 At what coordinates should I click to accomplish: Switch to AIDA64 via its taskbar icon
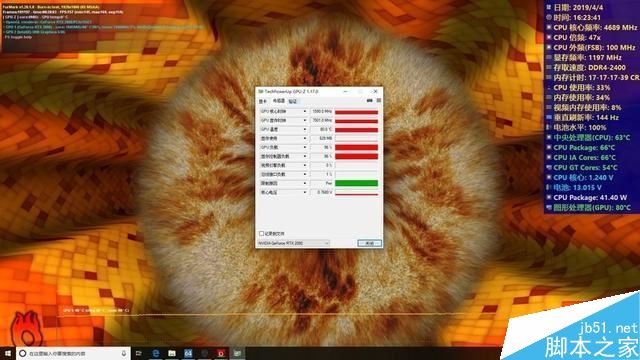(188, 353)
